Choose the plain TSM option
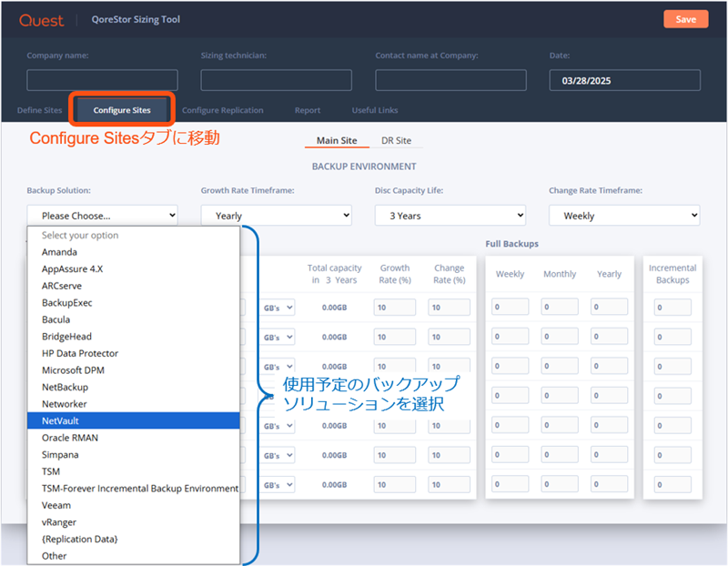The image size is (728, 566). click(x=134, y=471)
